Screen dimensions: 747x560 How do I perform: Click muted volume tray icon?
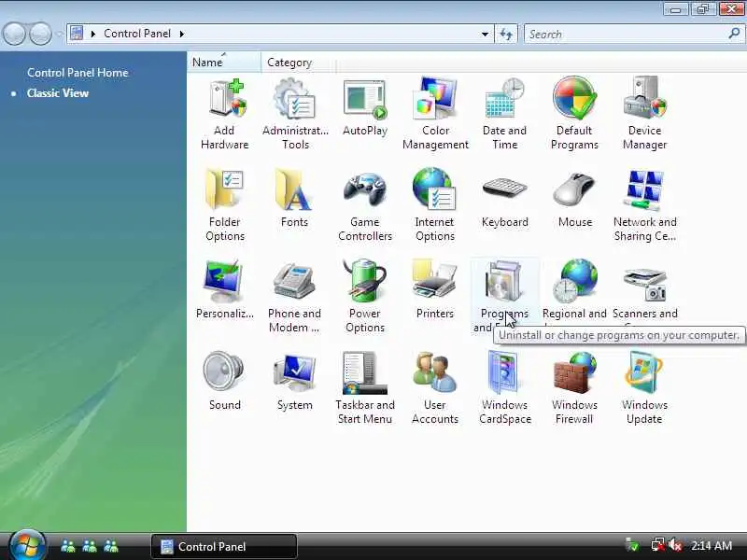675,546
